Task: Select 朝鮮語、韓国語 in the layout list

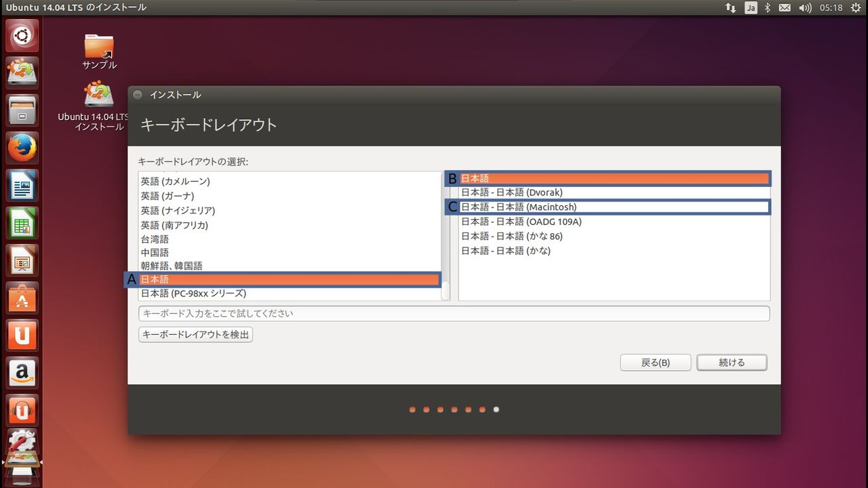Action: [290, 266]
